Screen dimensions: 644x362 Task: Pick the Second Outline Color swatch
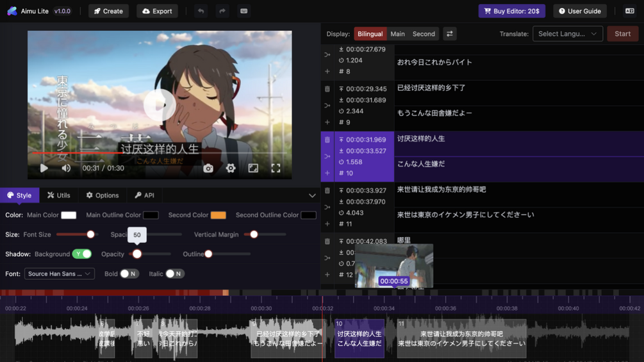pos(308,215)
